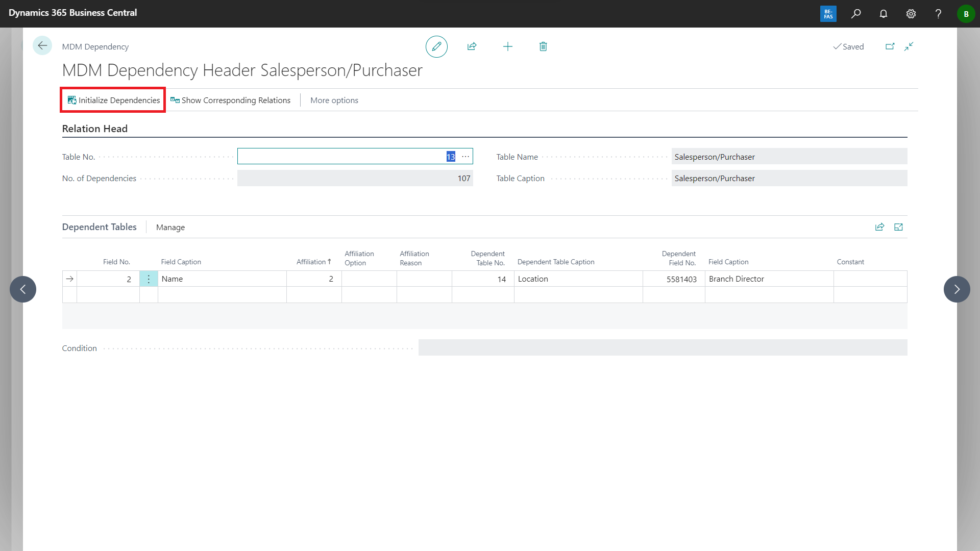The width and height of the screenshot is (980, 551).
Task: Open help question mark
Action: (x=938, y=14)
